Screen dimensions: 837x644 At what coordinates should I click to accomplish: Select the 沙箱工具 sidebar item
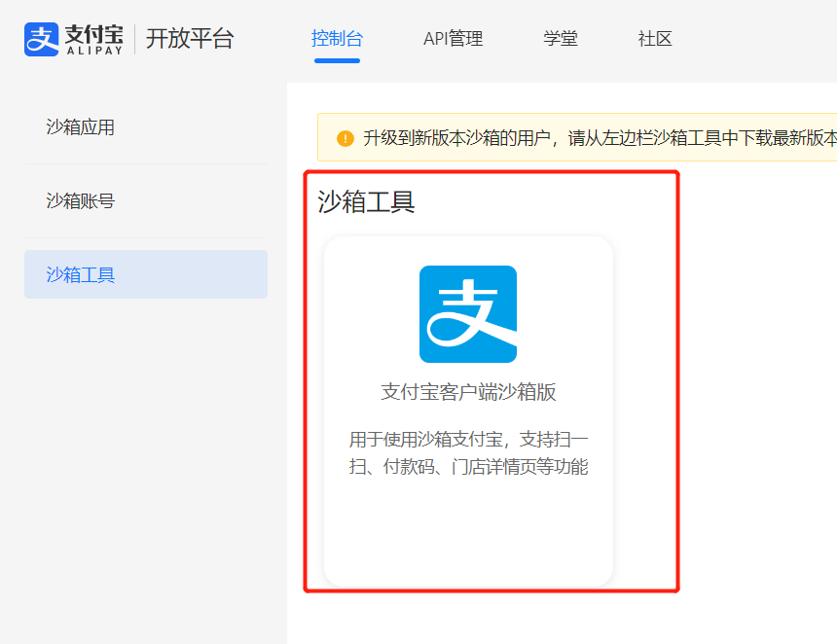(x=146, y=274)
